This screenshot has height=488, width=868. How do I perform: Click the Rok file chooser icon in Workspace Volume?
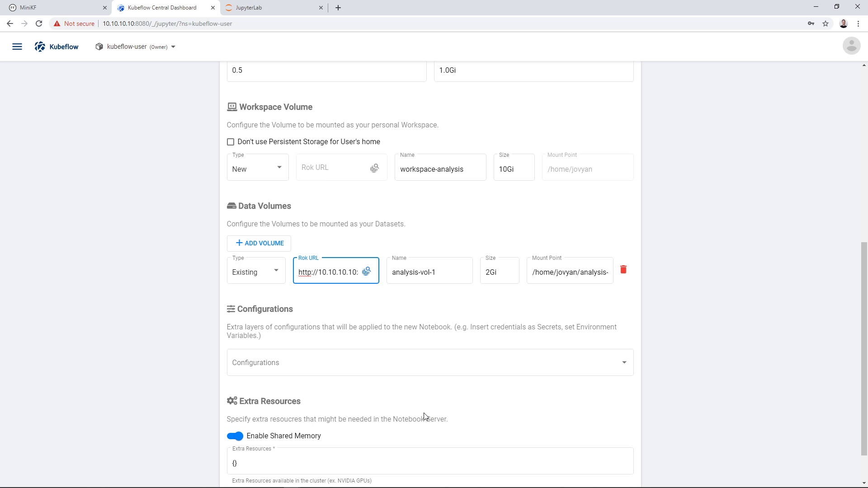tap(374, 168)
